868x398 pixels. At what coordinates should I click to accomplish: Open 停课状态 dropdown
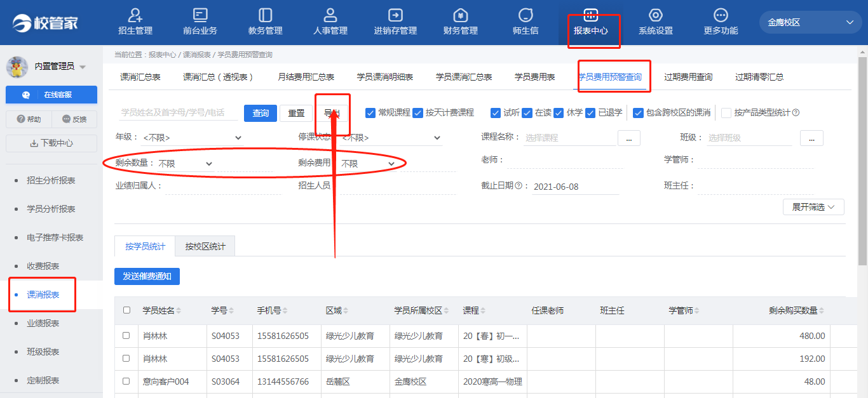click(x=391, y=138)
